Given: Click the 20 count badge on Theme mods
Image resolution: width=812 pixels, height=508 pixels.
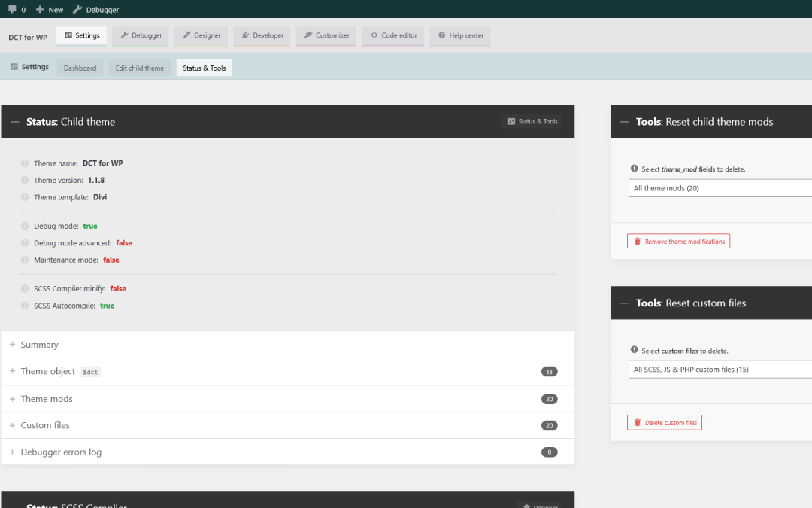Looking at the screenshot, I should click(x=550, y=399).
